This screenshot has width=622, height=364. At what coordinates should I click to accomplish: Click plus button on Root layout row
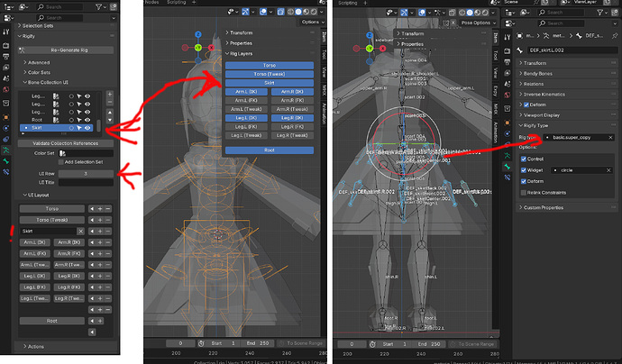(100, 321)
